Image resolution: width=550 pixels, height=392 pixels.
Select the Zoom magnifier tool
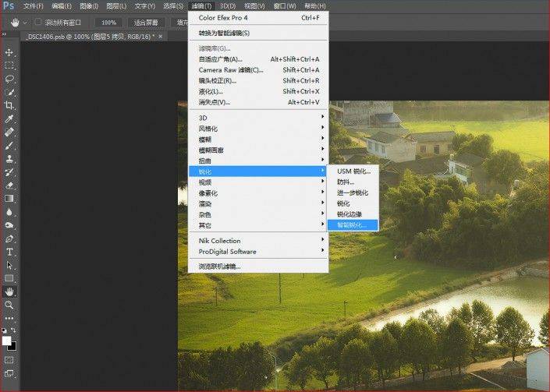(x=10, y=305)
